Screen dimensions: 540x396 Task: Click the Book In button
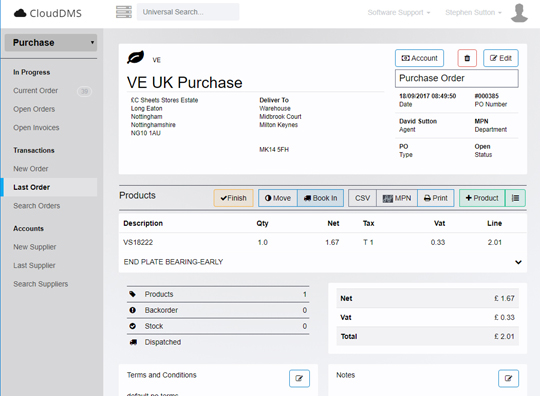[320, 198]
